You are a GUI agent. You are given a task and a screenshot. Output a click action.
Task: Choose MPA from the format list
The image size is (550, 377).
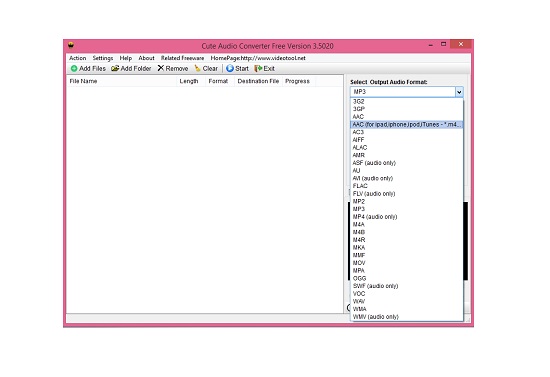407,271
